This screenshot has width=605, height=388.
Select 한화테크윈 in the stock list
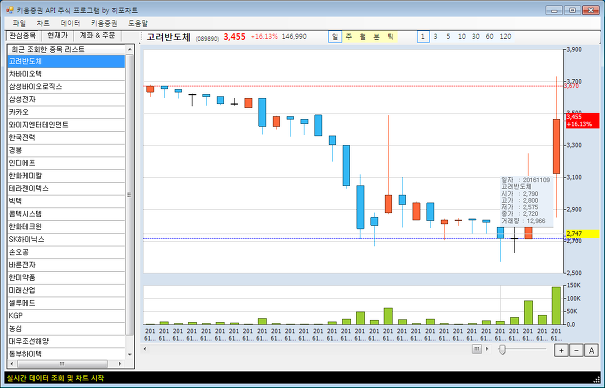pos(66,227)
